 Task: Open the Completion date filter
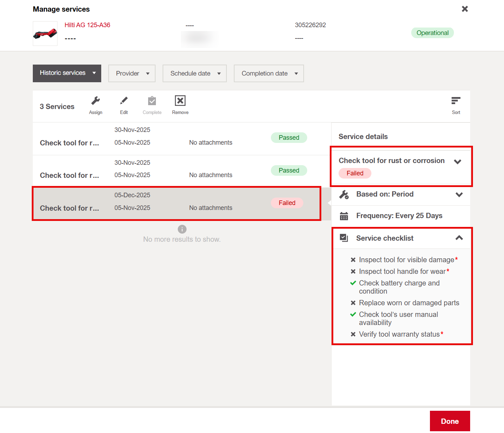pos(269,73)
